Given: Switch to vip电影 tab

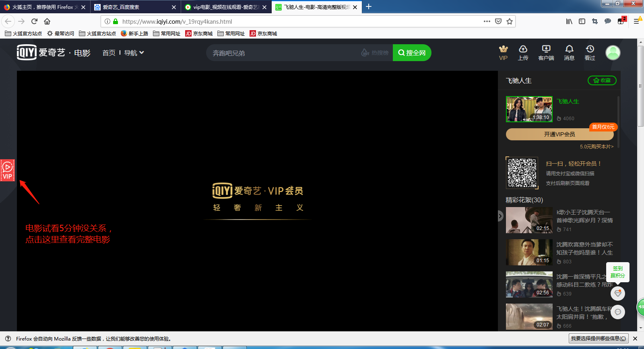Looking at the screenshot, I should pyautogui.click(x=226, y=7).
